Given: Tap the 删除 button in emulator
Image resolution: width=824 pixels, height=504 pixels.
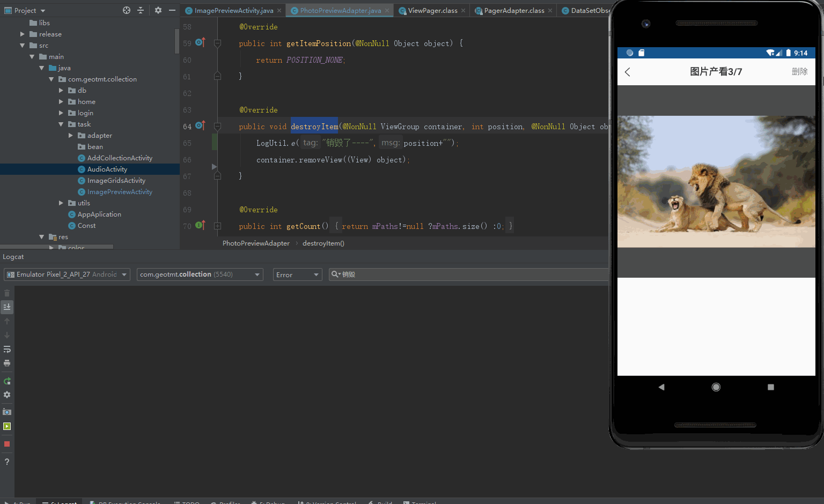Looking at the screenshot, I should pyautogui.click(x=799, y=71).
